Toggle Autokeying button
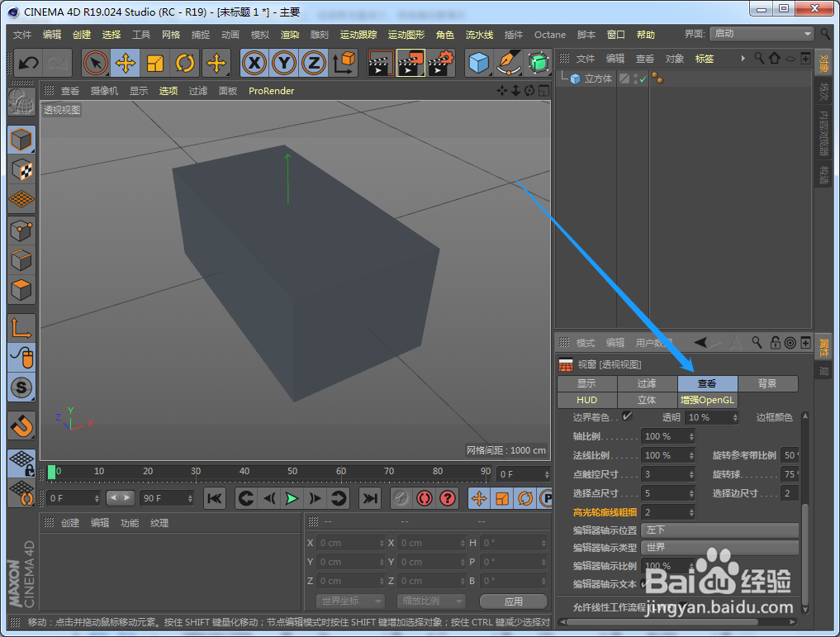Screen dimensions: 840x637 pyautogui.click(x=425, y=499)
